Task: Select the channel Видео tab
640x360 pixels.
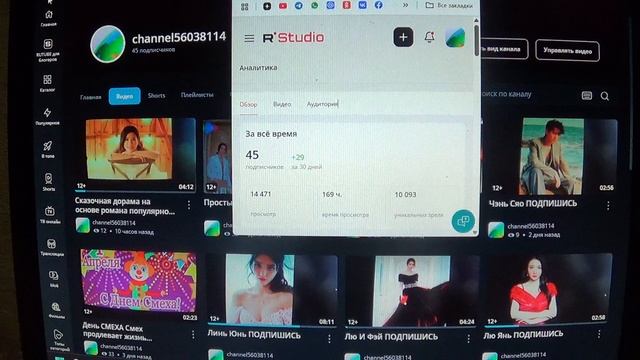Action: tap(124, 96)
